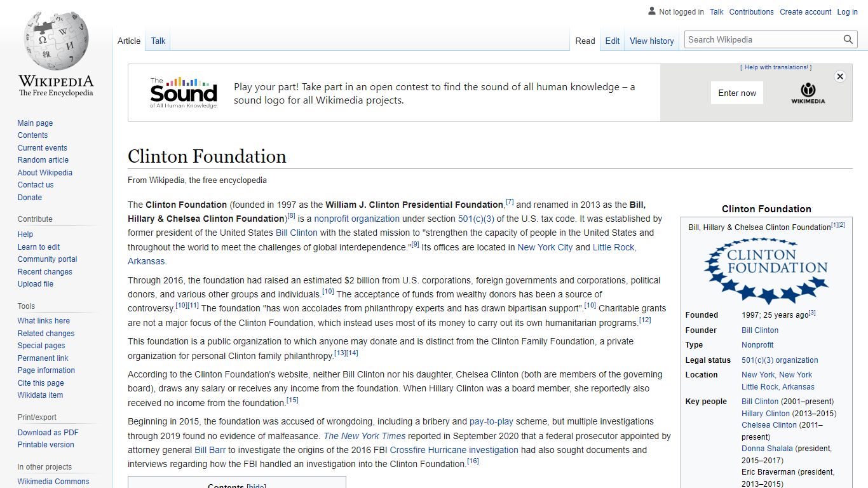Switch to the Talk page tab
The height and width of the screenshot is (488, 868).
click(x=158, y=41)
